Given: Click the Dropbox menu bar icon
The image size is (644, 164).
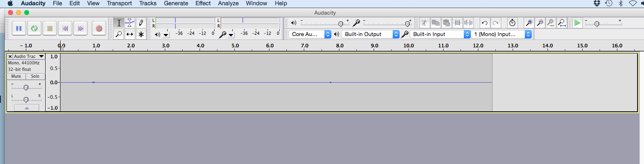Looking at the screenshot, I should 597,3.
